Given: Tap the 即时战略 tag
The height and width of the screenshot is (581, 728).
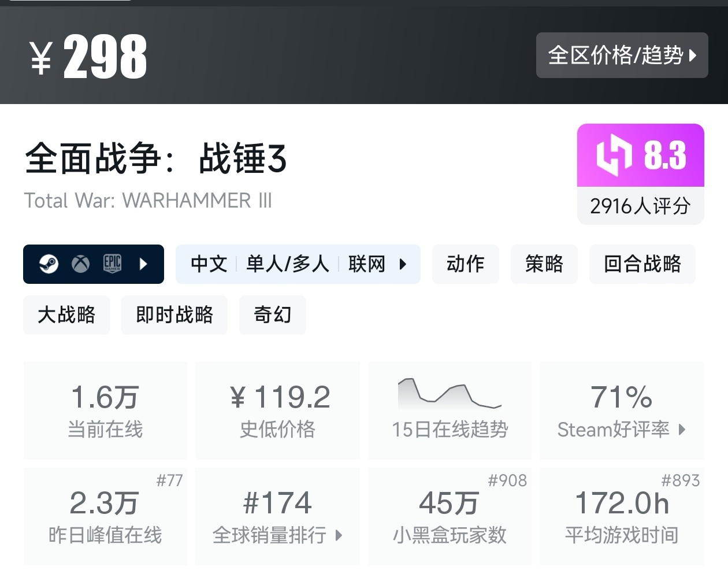Looking at the screenshot, I should 174,315.
